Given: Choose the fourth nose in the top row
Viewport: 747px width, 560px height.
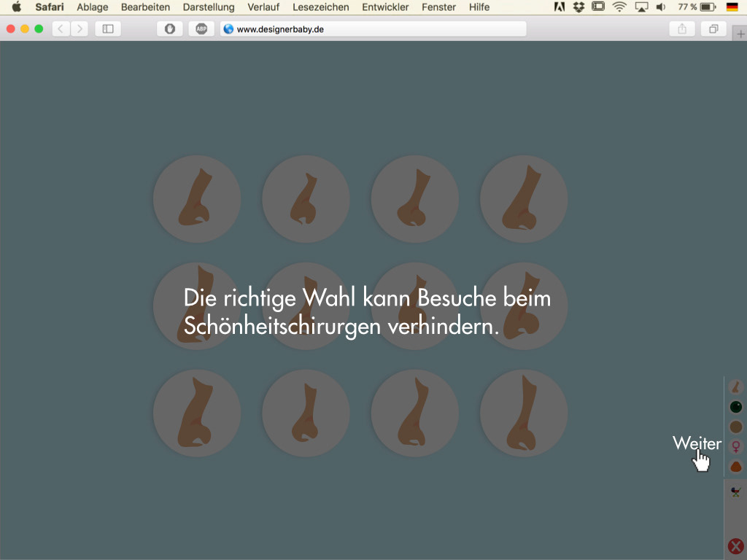Looking at the screenshot, I should 524,199.
